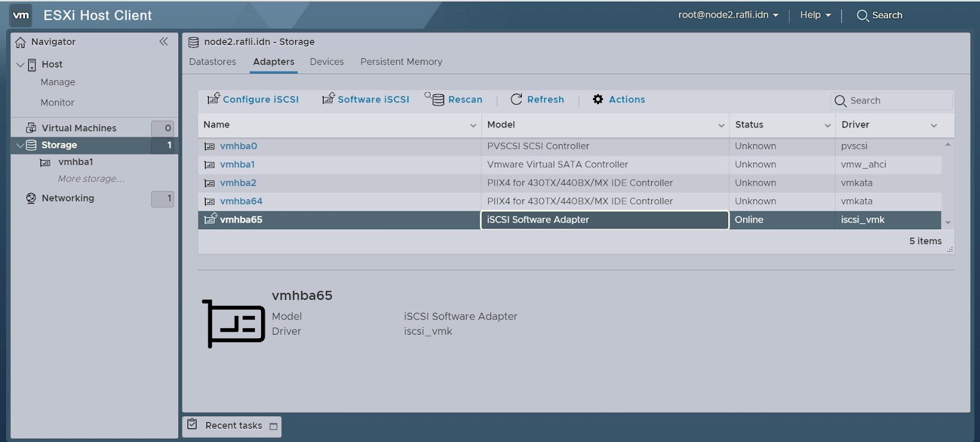Switch to the Devices tab

pyautogui.click(x=327, y=62)
